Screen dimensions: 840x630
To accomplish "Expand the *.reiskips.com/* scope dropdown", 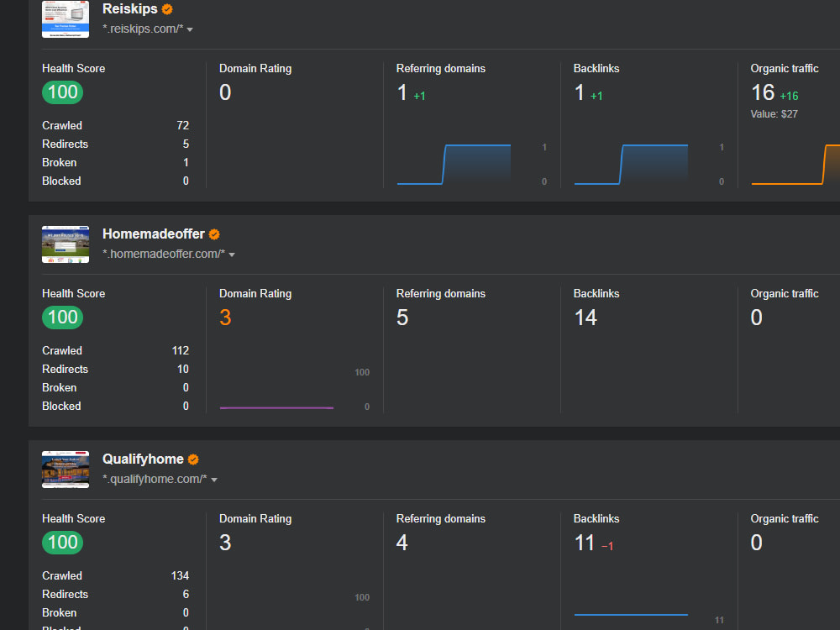I will tap(190, 29).
